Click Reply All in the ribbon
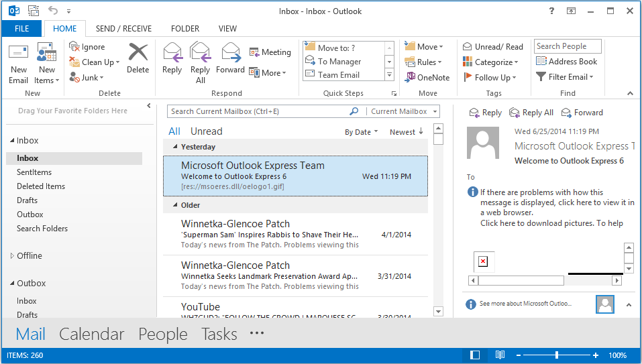The image size is (642, 364). pyautogui.click(x=200, y=64)
